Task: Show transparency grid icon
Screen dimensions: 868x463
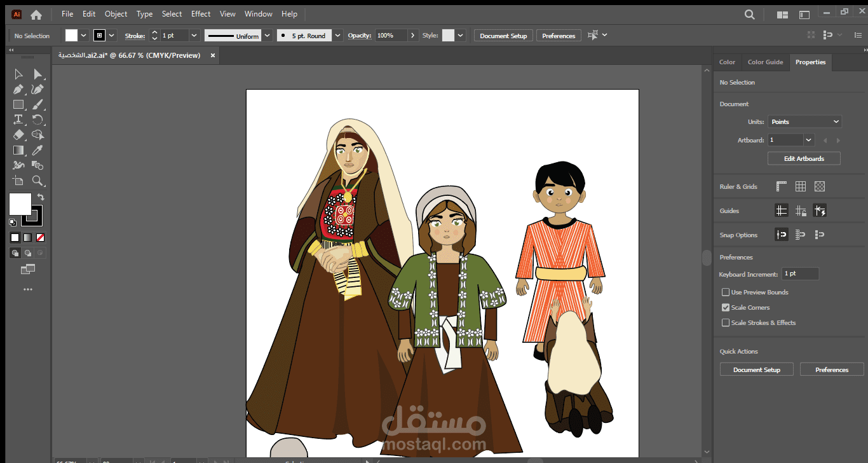Action: (820, 186)
